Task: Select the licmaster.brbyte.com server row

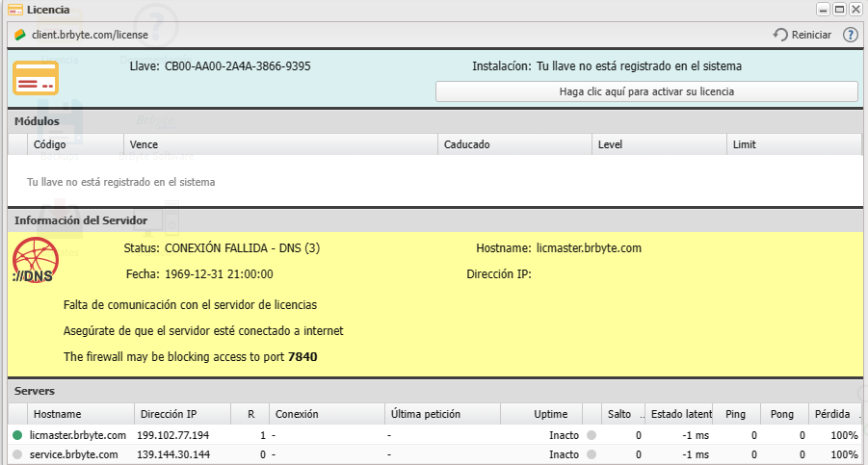Action: pyautogui.click(x=289, y=435)
